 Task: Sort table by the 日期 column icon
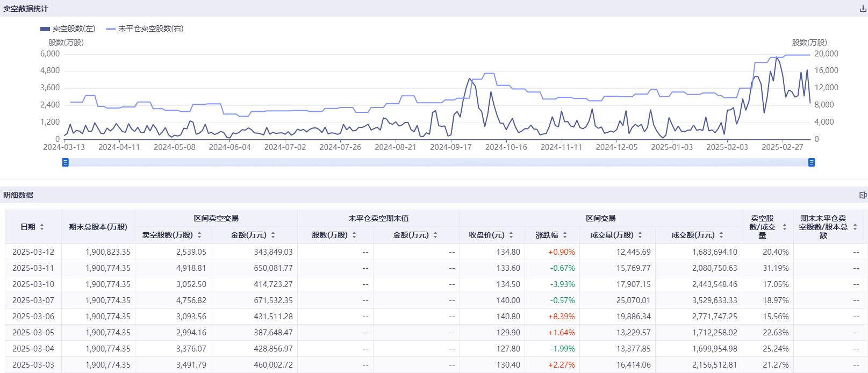(42, 227)
